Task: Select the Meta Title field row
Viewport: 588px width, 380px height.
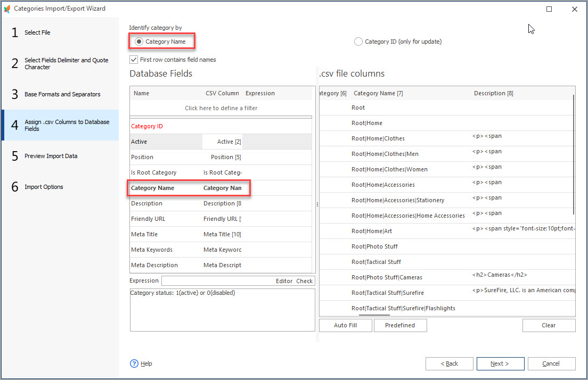Action: [x=221, y=234]
